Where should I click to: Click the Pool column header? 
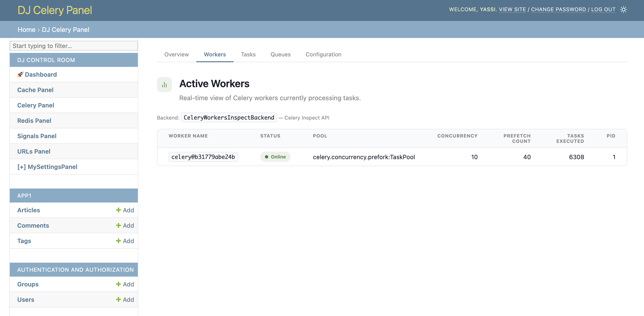[x=320, y=136]
